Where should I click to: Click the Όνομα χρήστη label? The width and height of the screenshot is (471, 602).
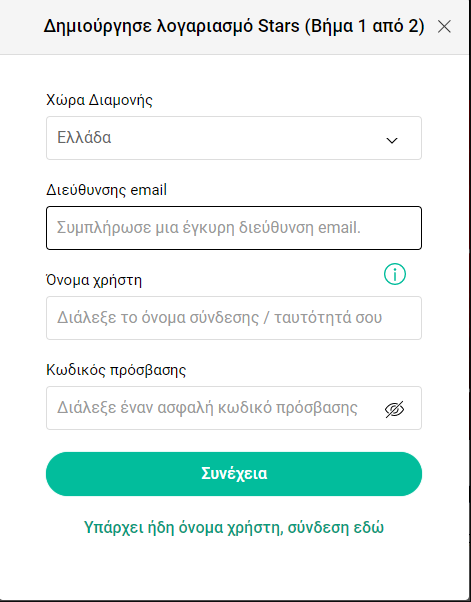[x=94, y=280]
